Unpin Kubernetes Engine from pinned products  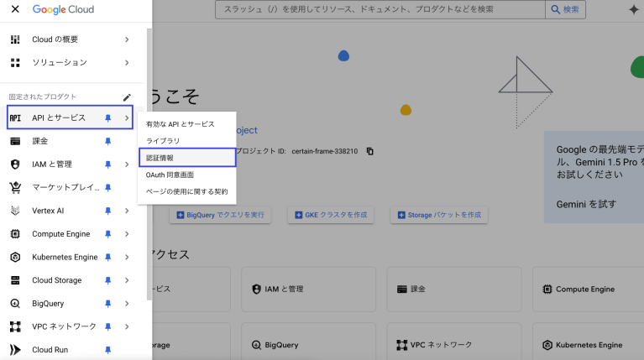[x=108, y=258]
